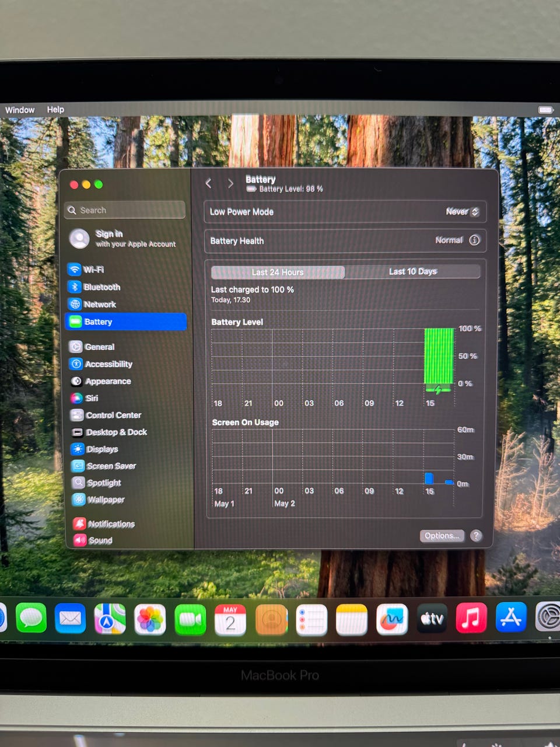Screen dimensions: 560x747
Task: Open FaceTime from the Dock
Action: 190,620
